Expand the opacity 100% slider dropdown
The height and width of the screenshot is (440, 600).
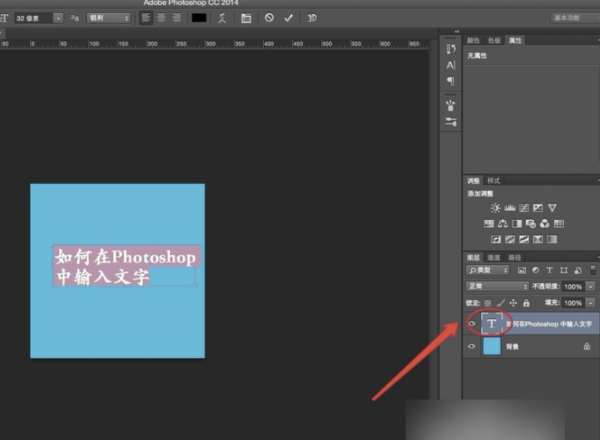tap(589, 286)
